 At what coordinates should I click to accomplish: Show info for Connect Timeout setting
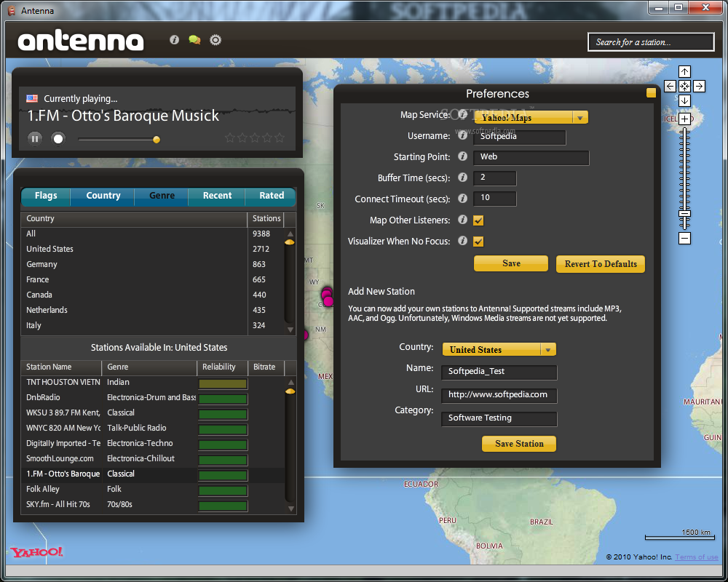[462, 199]
